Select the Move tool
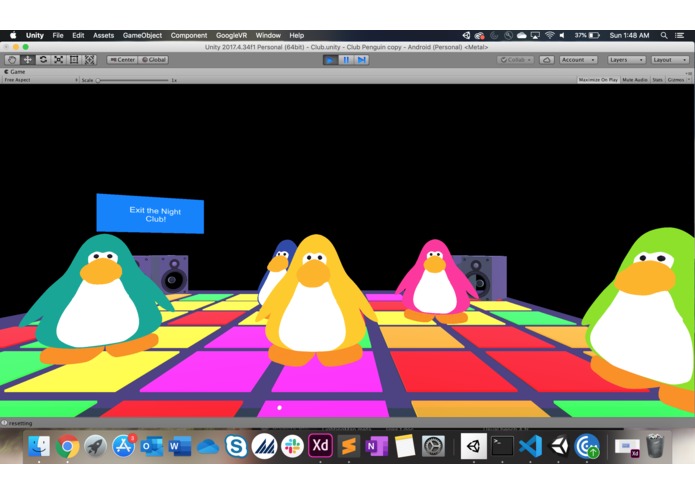The image size is (695, 494). pos(27,60)
